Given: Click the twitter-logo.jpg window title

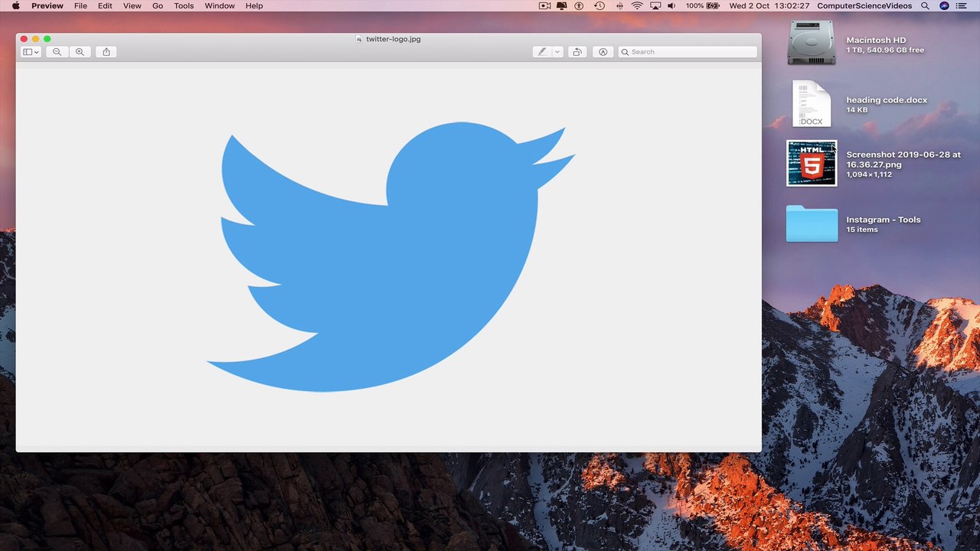Looking at the screenshot, I should pos(394,39).
